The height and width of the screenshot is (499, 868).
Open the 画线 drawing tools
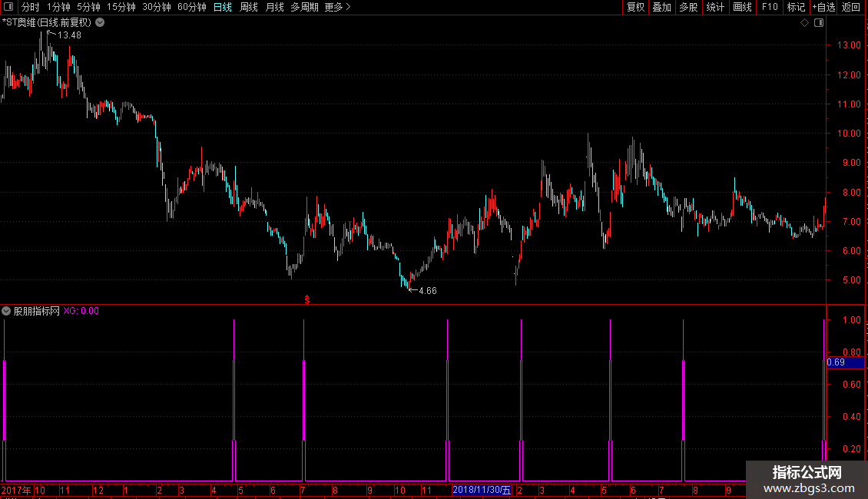tap(742, 7)
